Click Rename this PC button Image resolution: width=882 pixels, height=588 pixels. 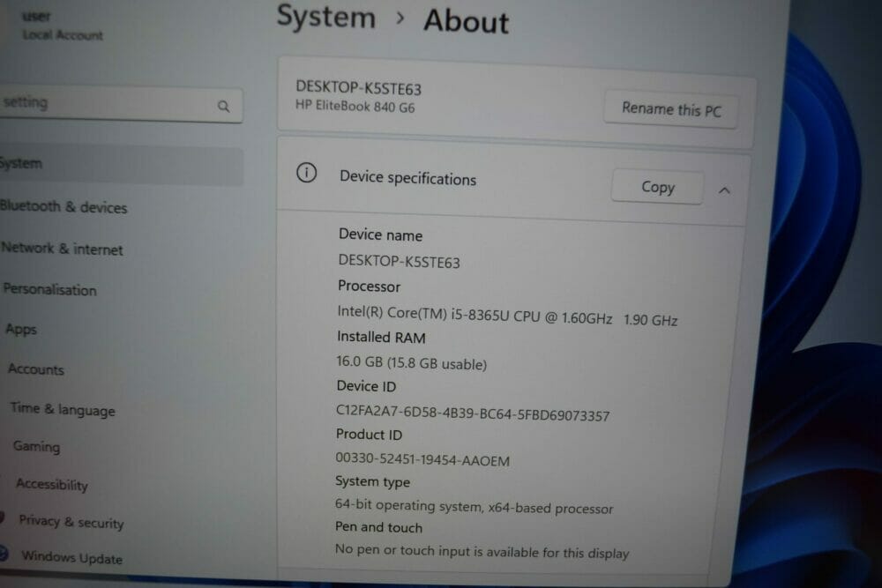(670, 108)
